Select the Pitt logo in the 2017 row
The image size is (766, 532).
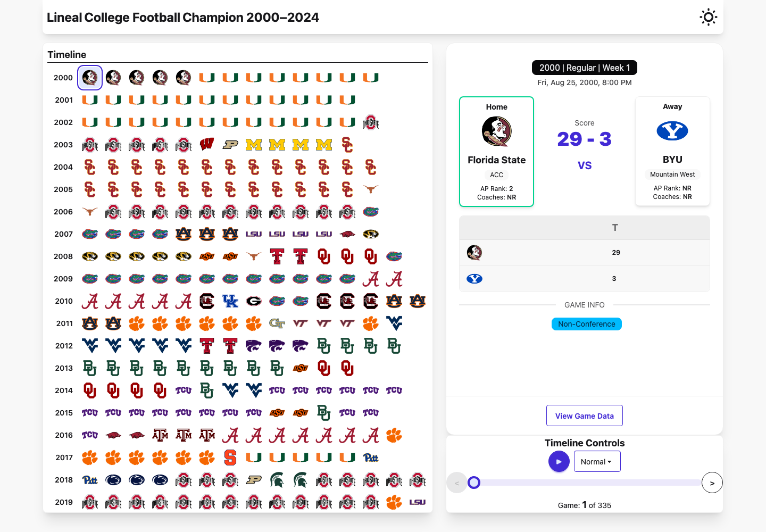371,458
